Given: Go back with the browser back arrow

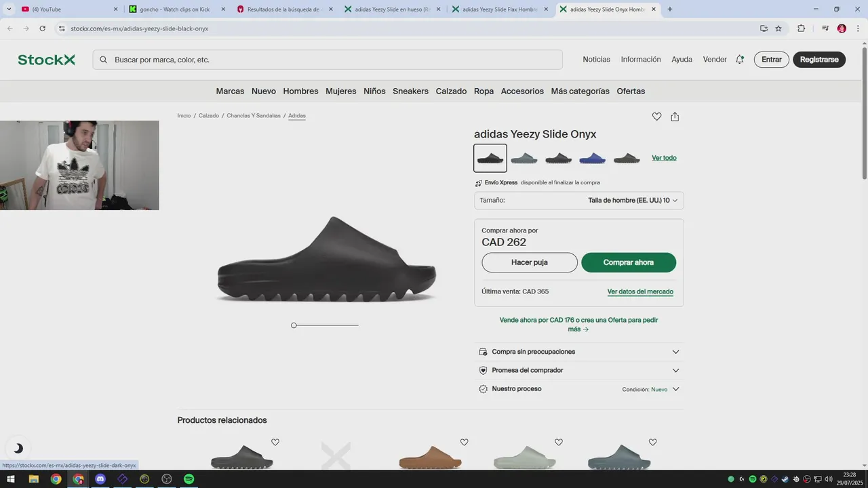Looking at the screenshot, I should pos(10,28).
